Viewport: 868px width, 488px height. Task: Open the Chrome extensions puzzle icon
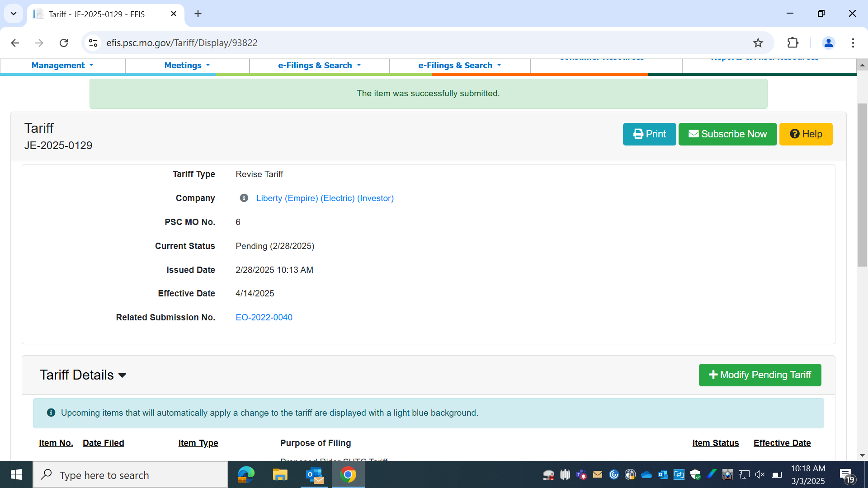coord(793,43)
